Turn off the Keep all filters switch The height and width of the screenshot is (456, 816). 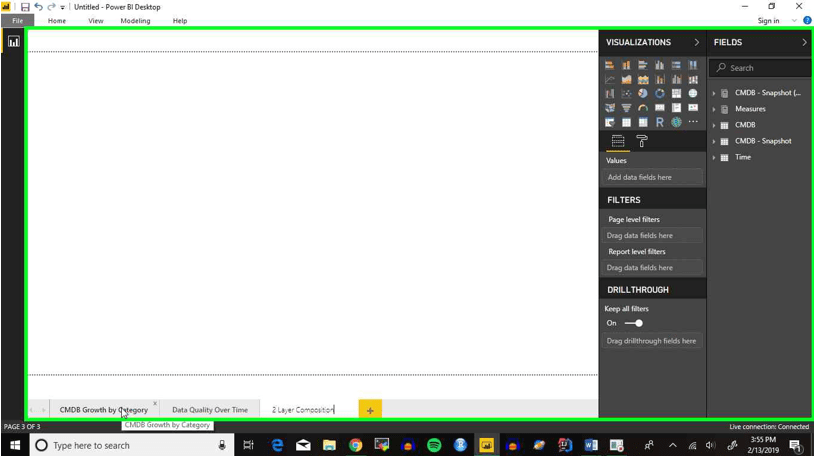click(633, 323)
